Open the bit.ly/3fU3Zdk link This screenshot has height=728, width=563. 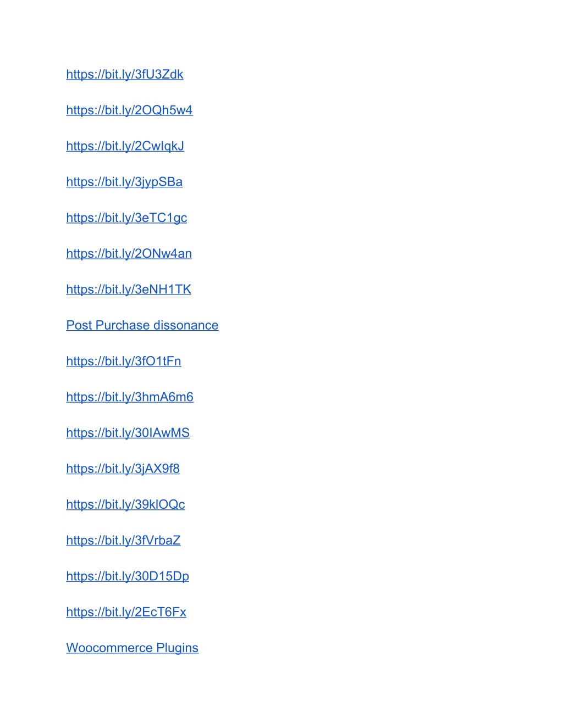(x=125, y=75)
